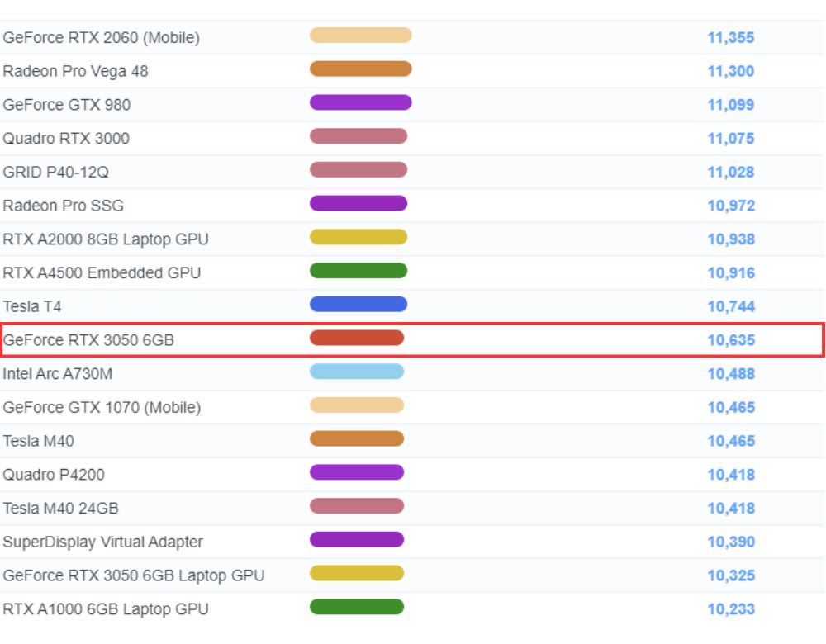The image size is (826, 644).
Task: Open the GeForce RTX 2060 (Mobile) entry
Action: pyautogui.click(x=101, y=37)
